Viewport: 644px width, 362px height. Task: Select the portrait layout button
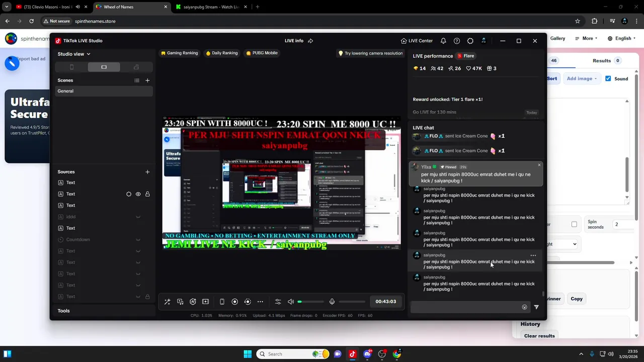pyautogui.click(x=71, y=67)
